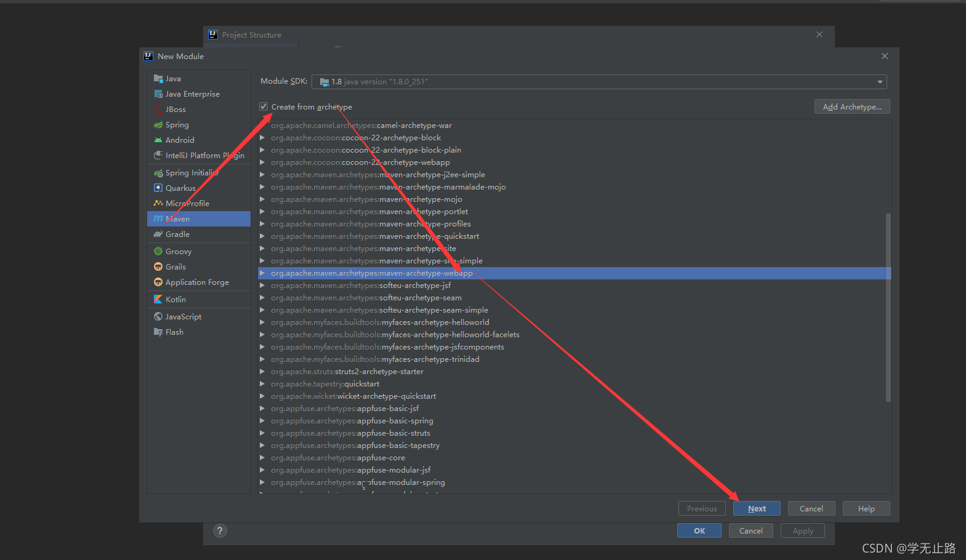
Task: Expand myfaces-archetype-helloworld node
Action: (262, 322)
